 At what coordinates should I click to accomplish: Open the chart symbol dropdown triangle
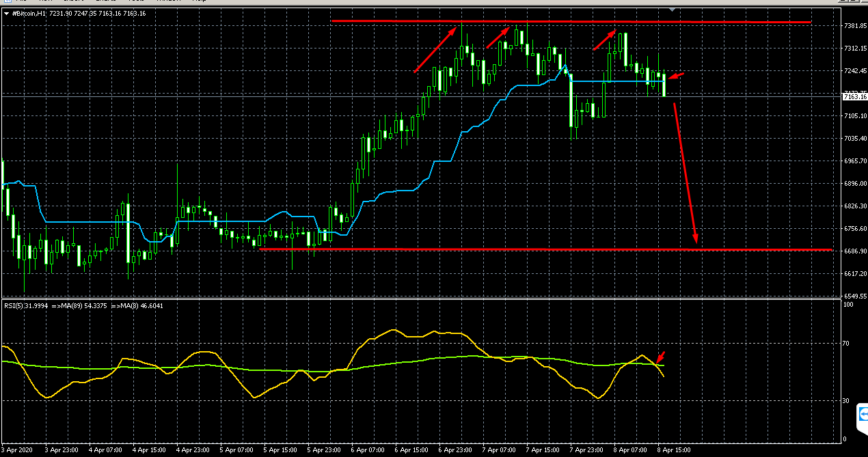click(7, 13)
